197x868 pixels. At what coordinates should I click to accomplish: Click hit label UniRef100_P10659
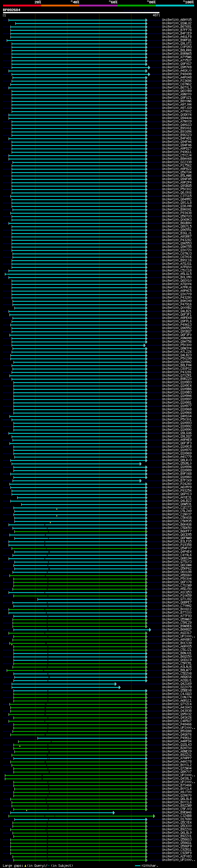click(x=177, y=595)
